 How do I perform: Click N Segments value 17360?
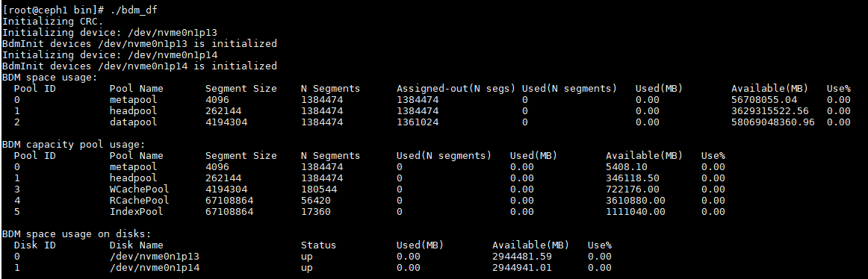coord(316,211)
